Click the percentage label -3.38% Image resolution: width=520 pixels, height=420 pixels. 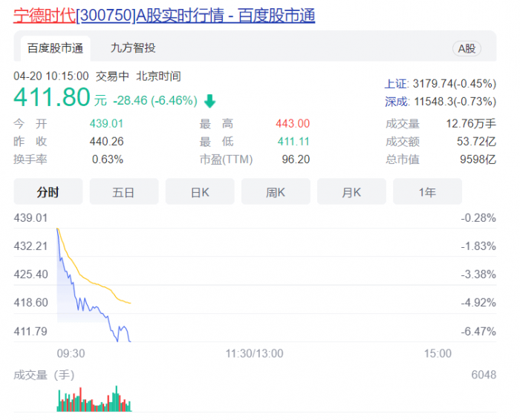(x=478, y=275)
